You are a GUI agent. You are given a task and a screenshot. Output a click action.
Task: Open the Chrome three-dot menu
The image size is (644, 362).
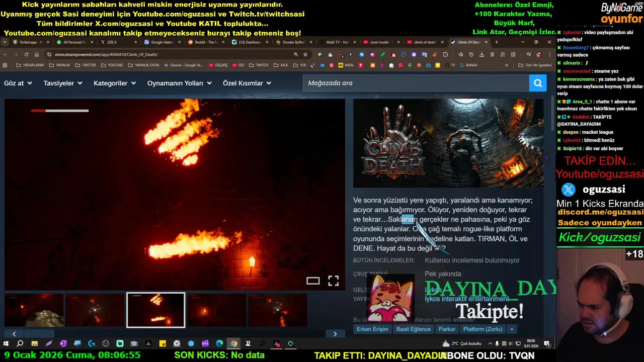click(x=549, y=54)
